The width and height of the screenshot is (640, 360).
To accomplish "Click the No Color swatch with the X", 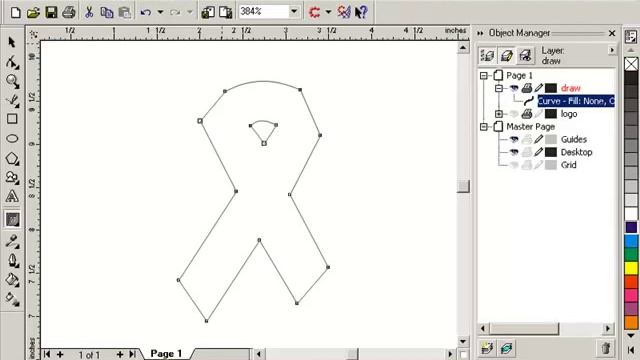I will coord(631,64).
